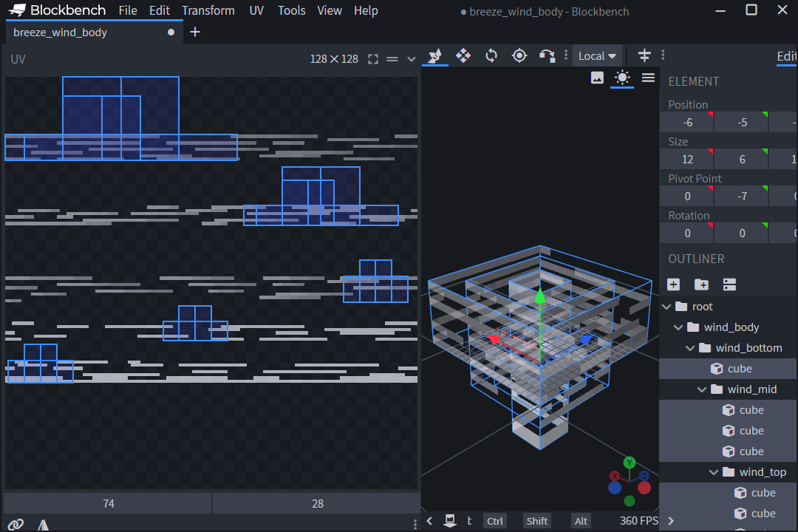Click the UV fullscreen focus icon
798x532 pixels.
(x=373, y=59)
